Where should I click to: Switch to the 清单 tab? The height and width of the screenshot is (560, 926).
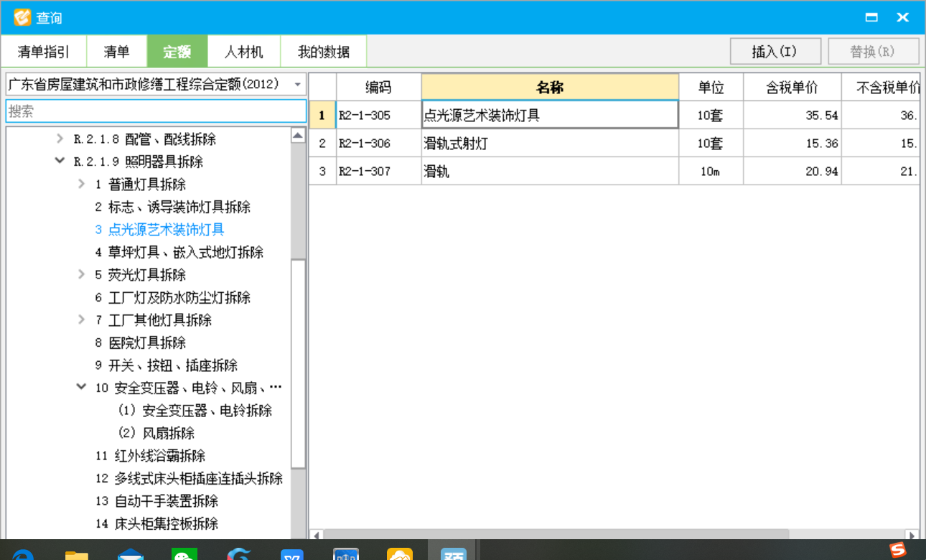117,52
